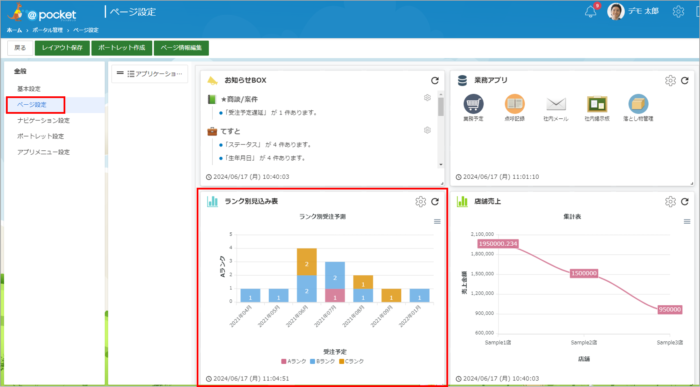Click the global settings gear in header
The image size is (700, 387).
coord(678,12)
